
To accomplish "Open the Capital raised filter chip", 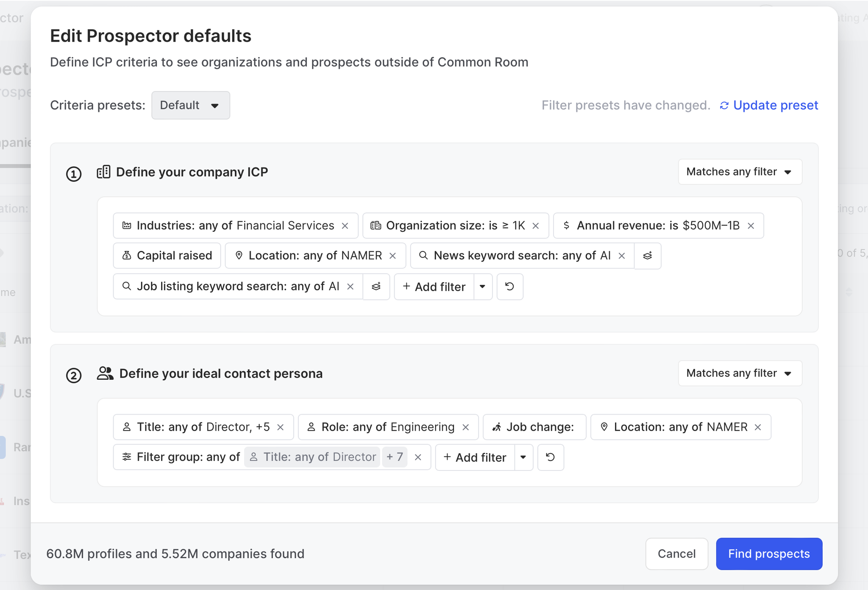I will coord(167,256).
